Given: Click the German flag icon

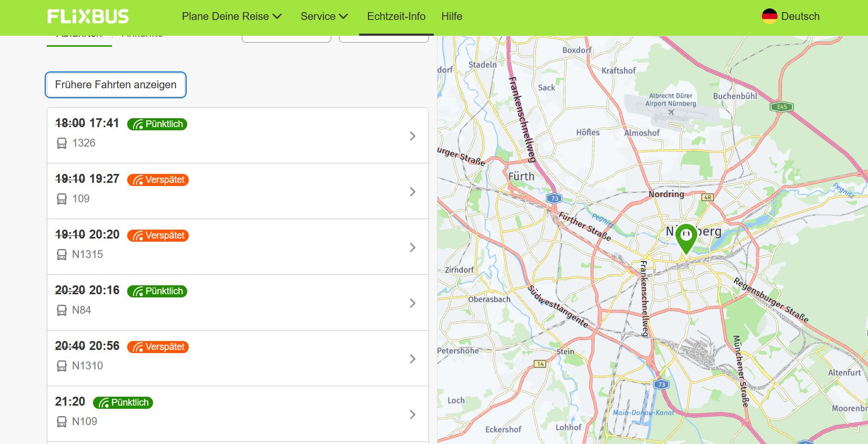Looking at the screenshot, I should click(x=769, y=16).
